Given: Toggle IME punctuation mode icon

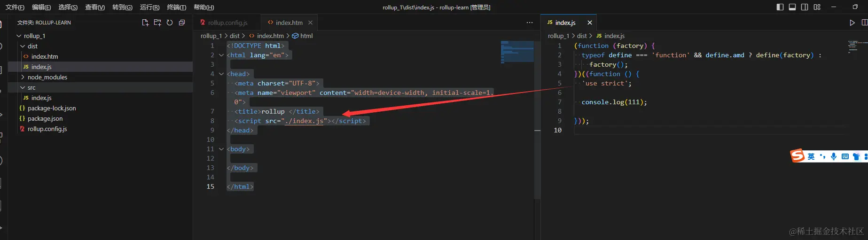Looking at the screenshot, I should point(822,157).
